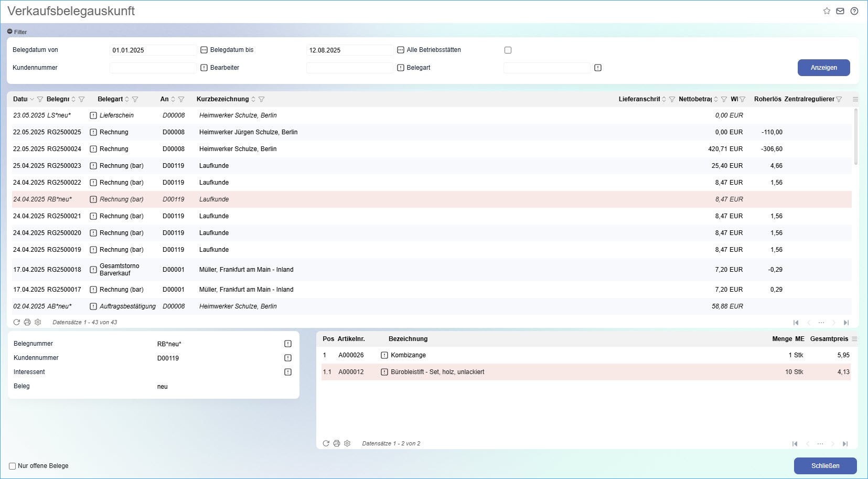
Task: Jump to first page of documents table
Action: tap(796, 323)
